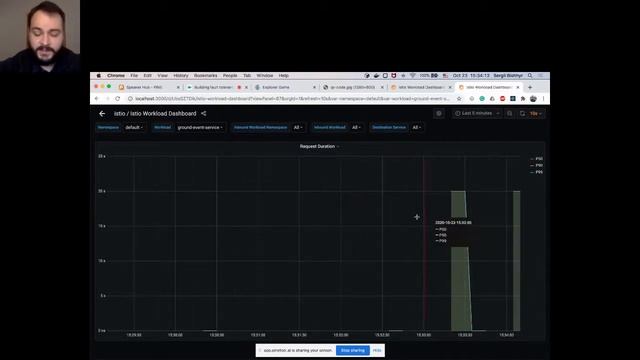Click the browser Back button
The image size is (640, 360).
click(x=97, y=99)
